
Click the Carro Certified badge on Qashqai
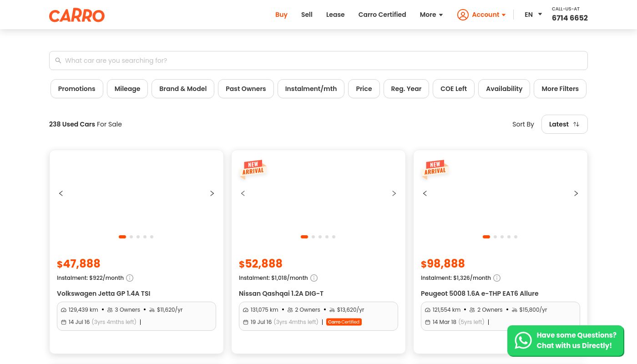click(344, 322)
